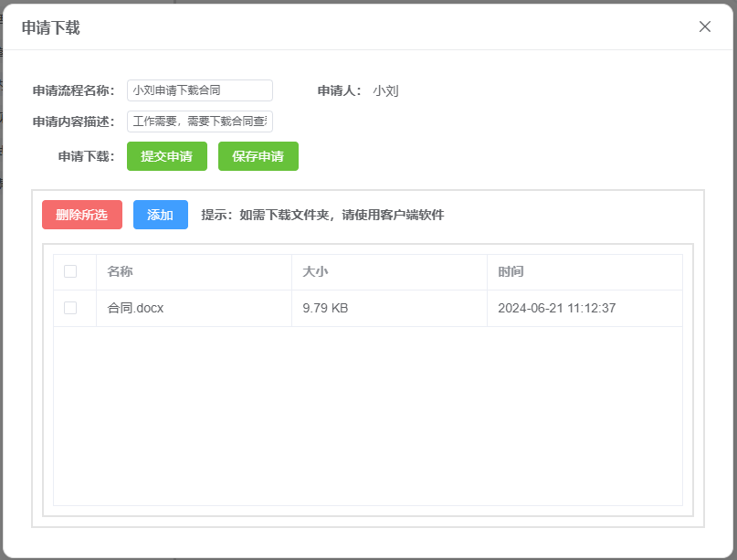737x560 pixels.
Task: Click the 2024-06-21 11:12:37 timestamp cell
Action: [556, 308]
